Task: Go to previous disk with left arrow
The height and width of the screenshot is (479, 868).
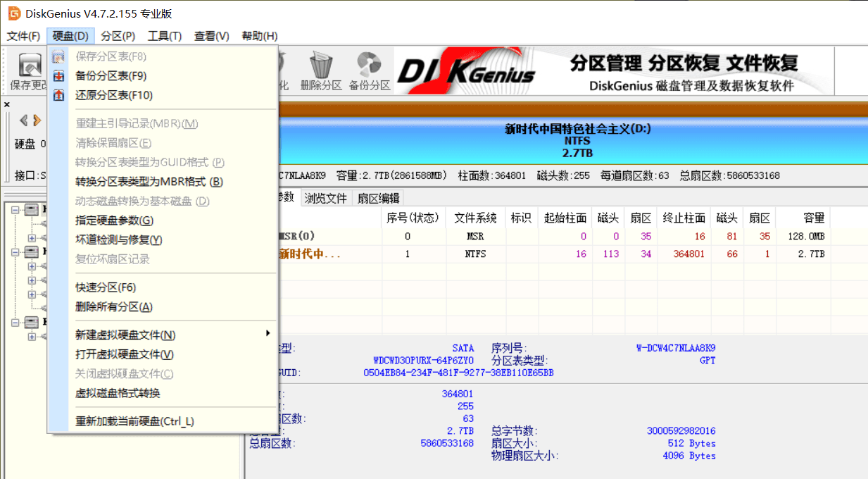Action: (23, 120)
